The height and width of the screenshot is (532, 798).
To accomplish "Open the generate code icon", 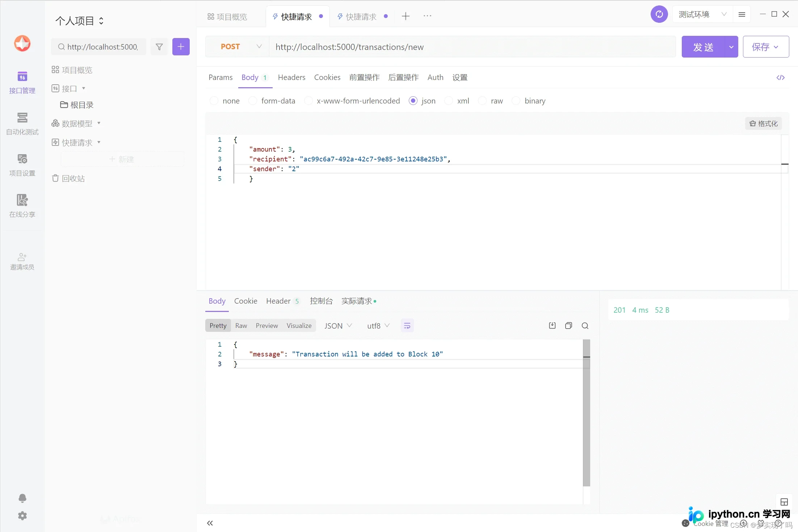I will (780, 77).
